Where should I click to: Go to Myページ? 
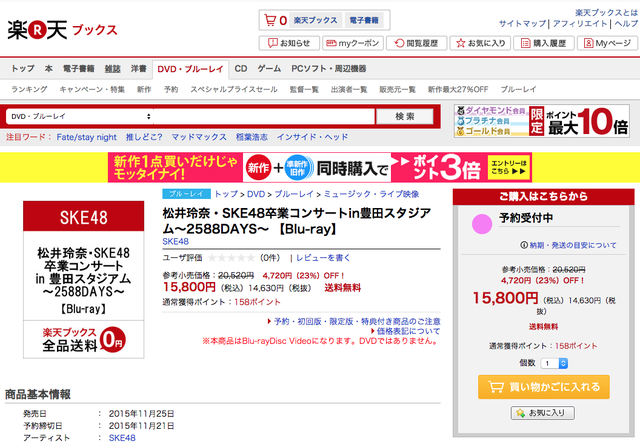tap(607, 43)
